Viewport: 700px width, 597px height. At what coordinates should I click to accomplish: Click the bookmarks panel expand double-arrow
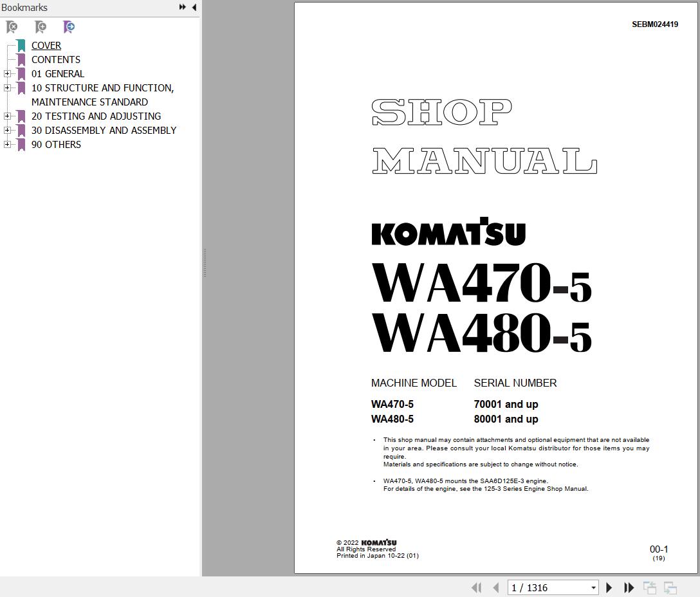click(x=182, y=7)
